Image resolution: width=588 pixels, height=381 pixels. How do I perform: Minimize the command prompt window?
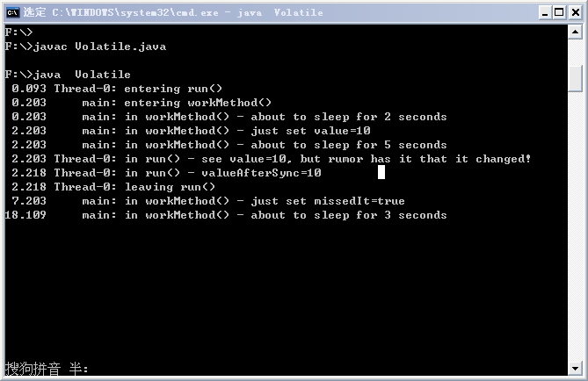pyautogui.click(x=545, y=13)
